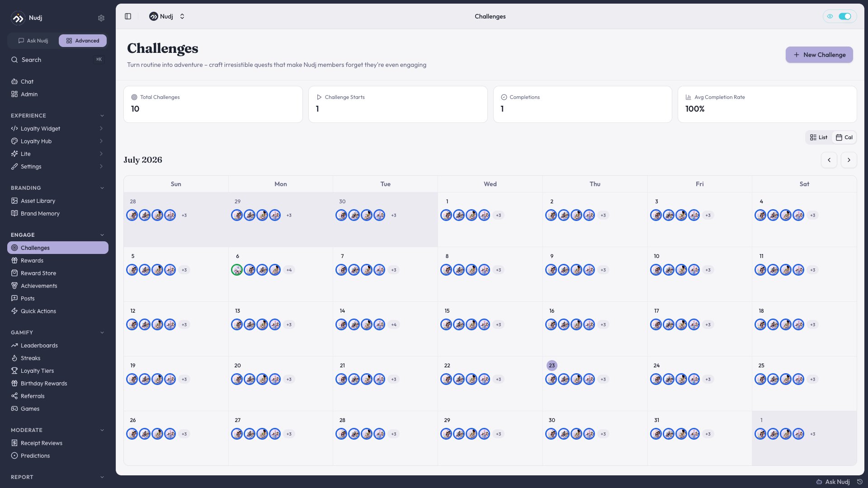Switch to Ask Nudj mode
868x488 pixels.
pos(33,41)
